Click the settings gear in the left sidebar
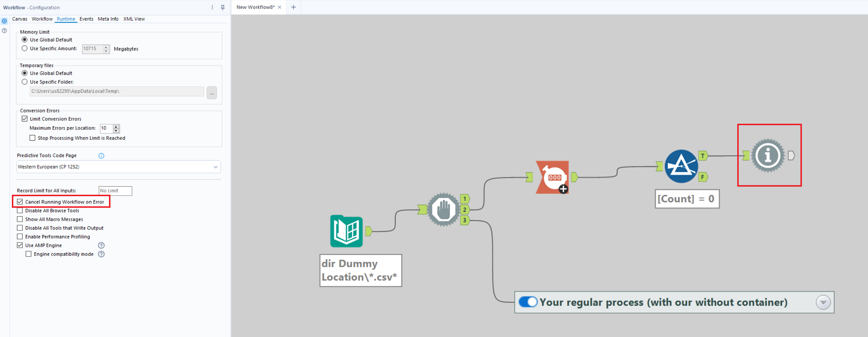Viewport: 868px width, 337px height. coord(4,21)
